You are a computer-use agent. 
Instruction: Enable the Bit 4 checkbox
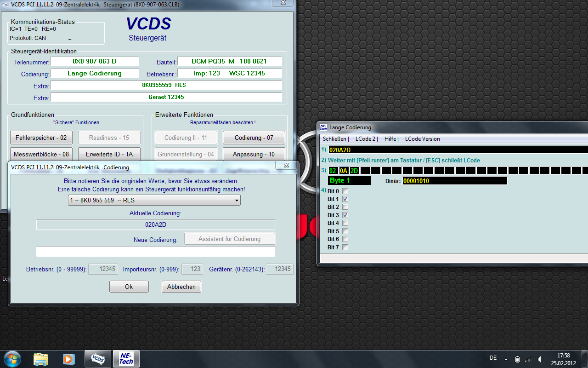coord(345,223)
